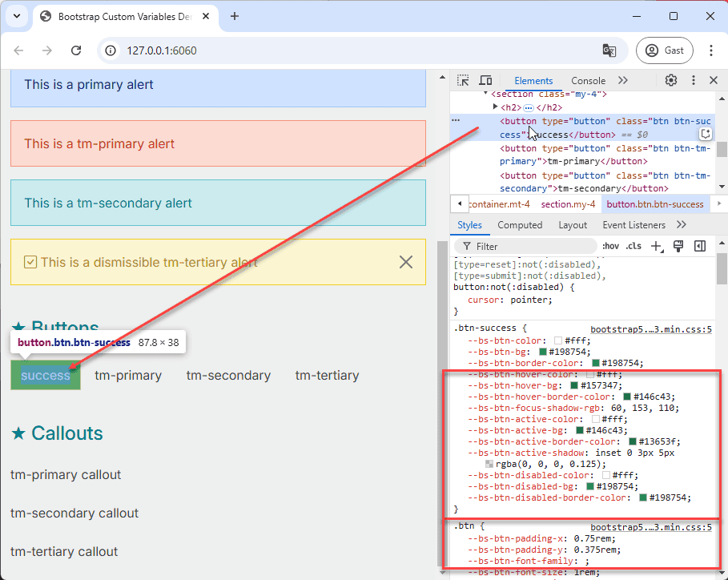Switch to the Elements tab
Image resolution: width=728 pixels, height=580 pixels.
[x=533, y=81]
